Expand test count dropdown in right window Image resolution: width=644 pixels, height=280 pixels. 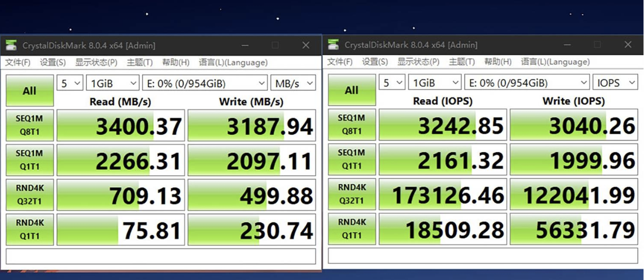[x=392, y=83]
